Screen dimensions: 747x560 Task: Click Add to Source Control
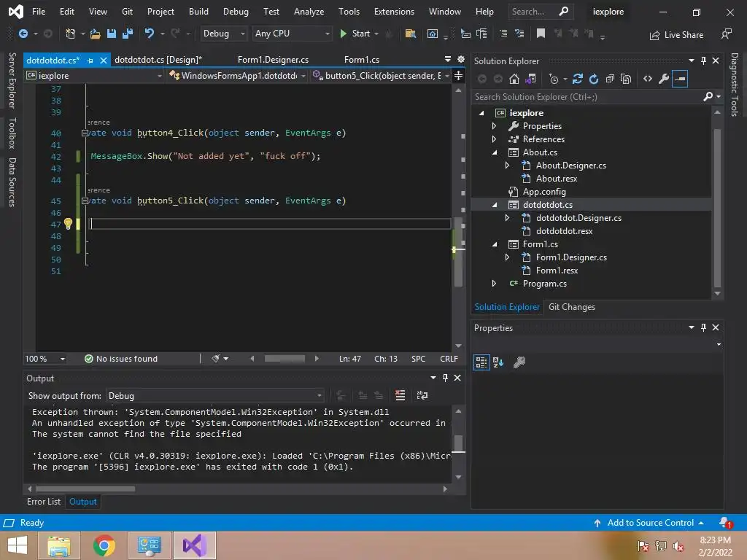(x=649, y=523)
